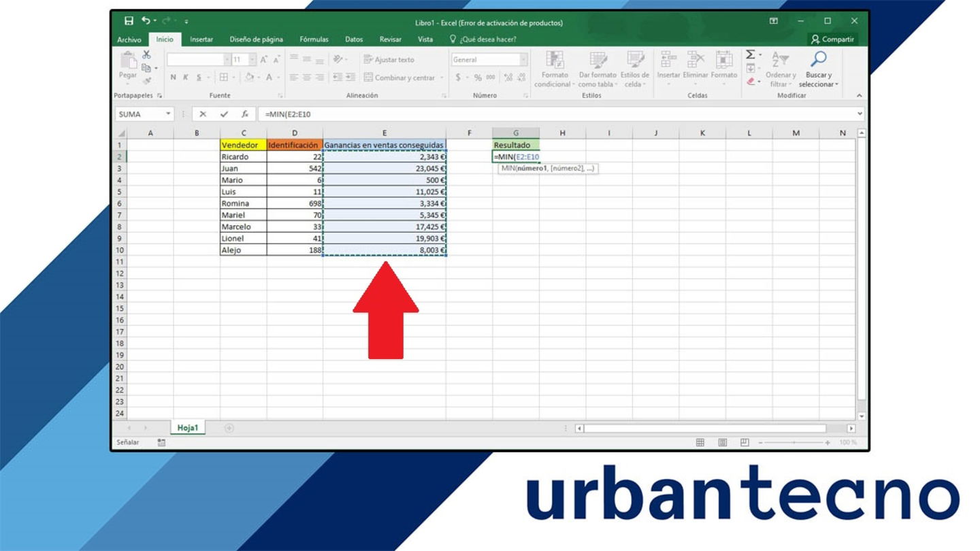Toggle left text alignment
The height and width of the screenshot is (551, 980).
[294, 78]
